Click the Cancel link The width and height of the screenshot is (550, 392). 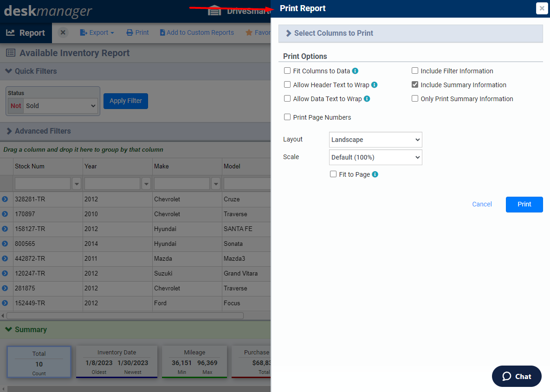point(481,204)
